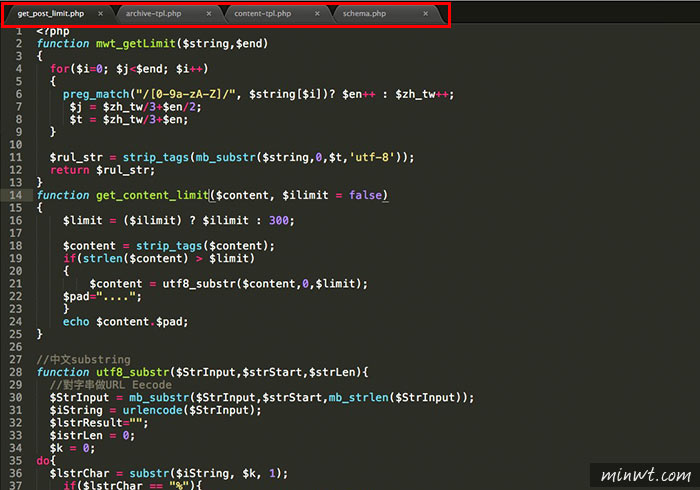Click the mb_substr call on line 11

(x=225, y=157)
